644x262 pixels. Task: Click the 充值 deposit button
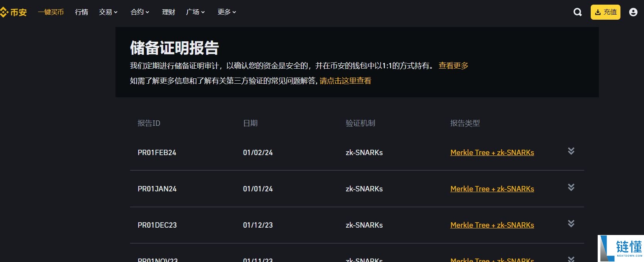[605, 12]
